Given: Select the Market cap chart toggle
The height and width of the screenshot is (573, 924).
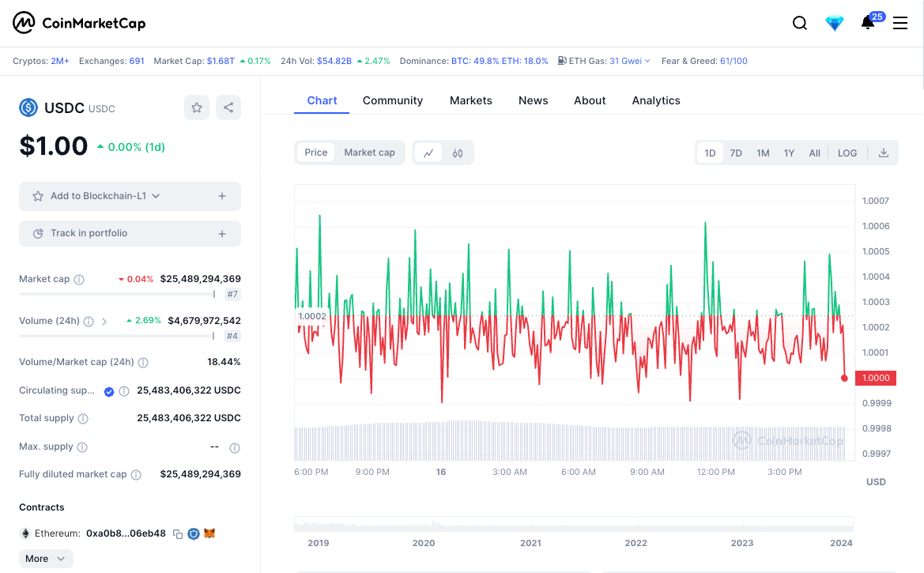Looking at the screenshot, I should [x=369, y=153].
